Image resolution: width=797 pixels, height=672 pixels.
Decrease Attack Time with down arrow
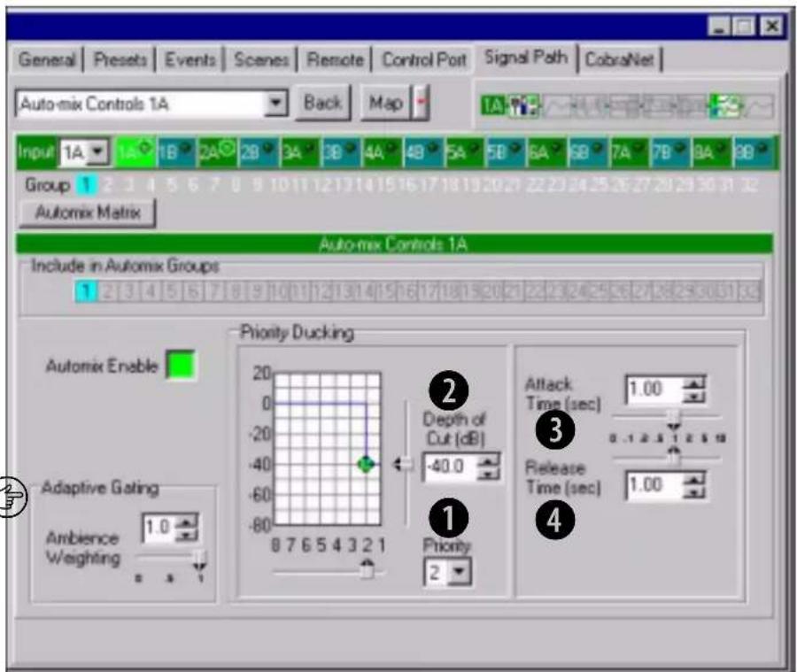click(x=694, y=397)
